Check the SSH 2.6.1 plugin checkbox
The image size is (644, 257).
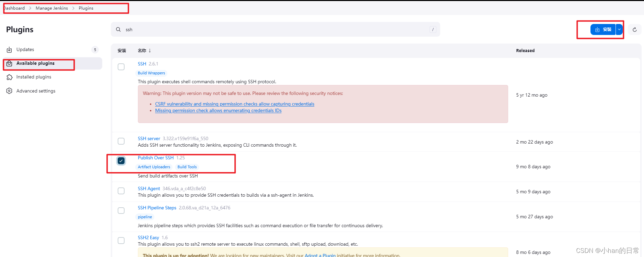tap(121, 67)
